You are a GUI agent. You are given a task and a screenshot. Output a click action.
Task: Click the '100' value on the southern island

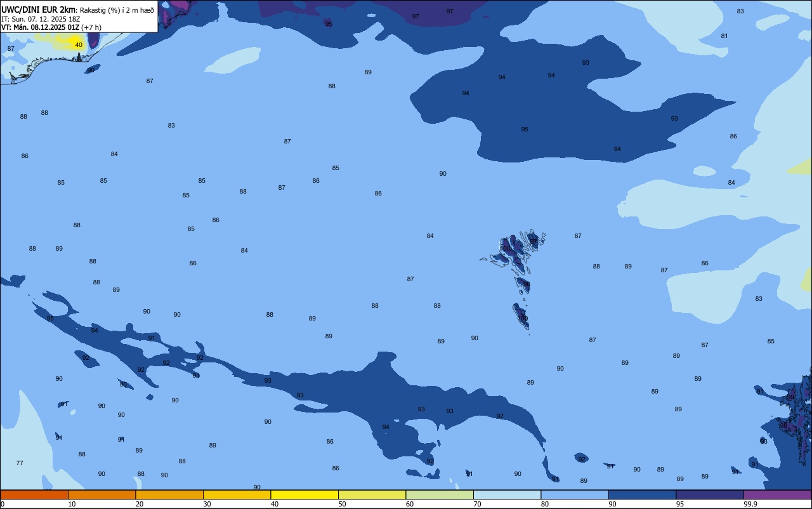[x=523, y=319]
